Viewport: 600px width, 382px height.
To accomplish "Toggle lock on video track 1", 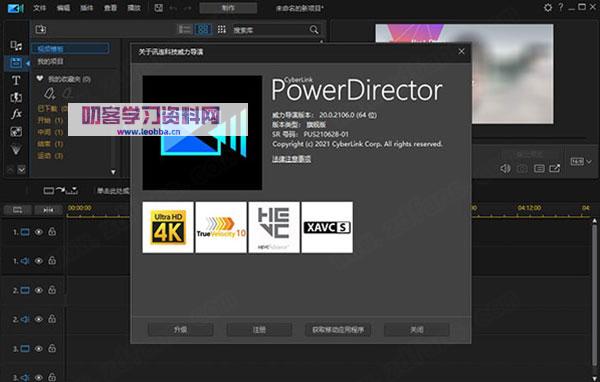I will tap(52, 231).
